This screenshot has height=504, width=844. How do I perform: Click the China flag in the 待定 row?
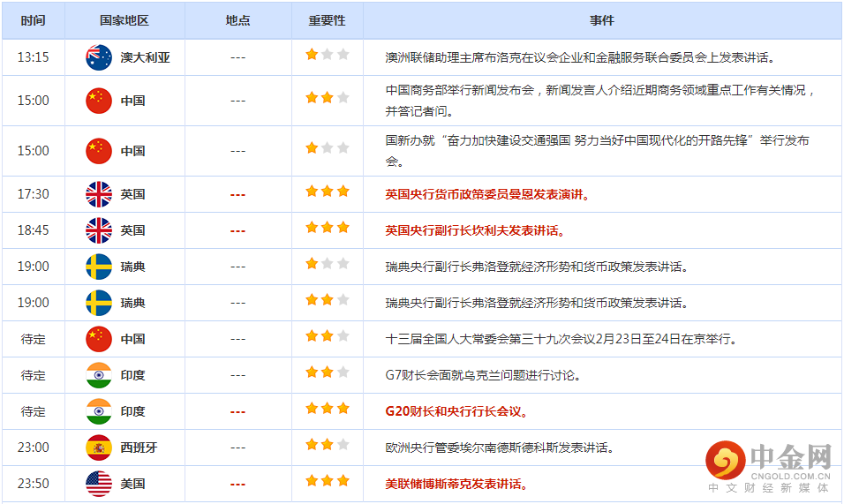coord(98,339)
